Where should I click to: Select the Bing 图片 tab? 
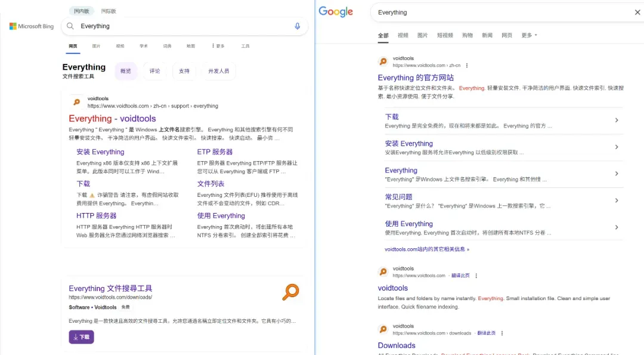coord(97,46)
